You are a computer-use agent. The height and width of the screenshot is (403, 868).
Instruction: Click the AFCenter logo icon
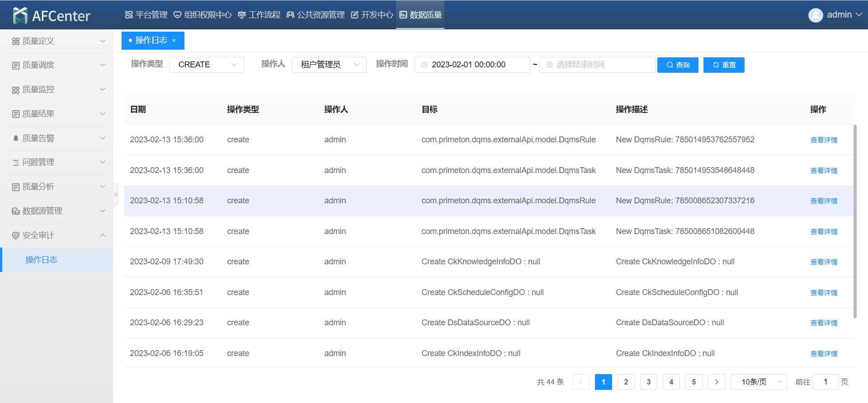[x=20, y=15]
